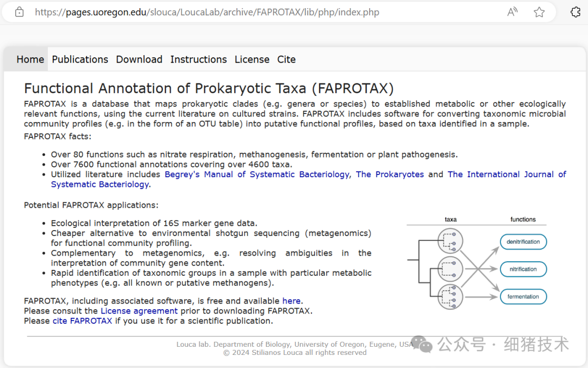The width and height of the screenshot is (588, 368).
Task: Select the Cite tab
Action: click(286, 59)
